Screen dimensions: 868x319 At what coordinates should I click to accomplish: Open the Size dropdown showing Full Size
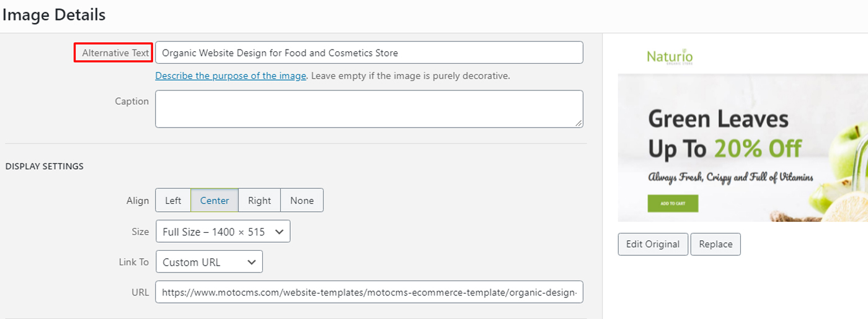click(223, 232)
